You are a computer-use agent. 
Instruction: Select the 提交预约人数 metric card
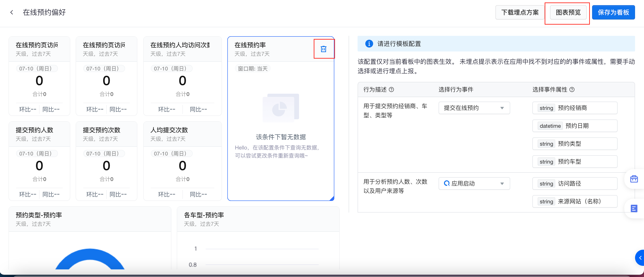pos(39,161)
